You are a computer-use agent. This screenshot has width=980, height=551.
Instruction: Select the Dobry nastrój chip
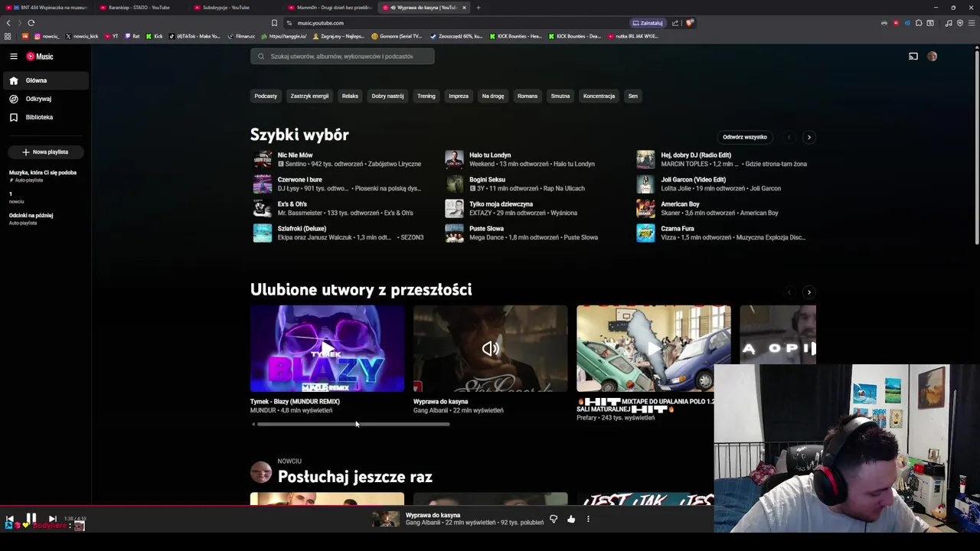click(387, 96)
